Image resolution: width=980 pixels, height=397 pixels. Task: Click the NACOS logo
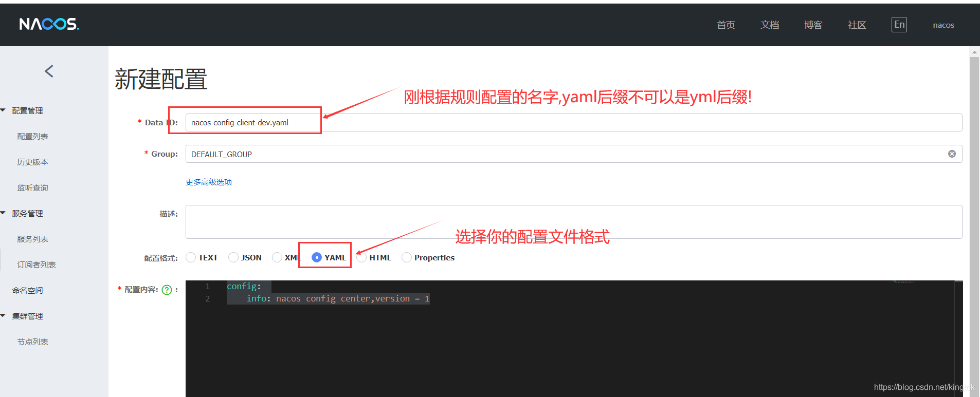click(x=49, y=24)
